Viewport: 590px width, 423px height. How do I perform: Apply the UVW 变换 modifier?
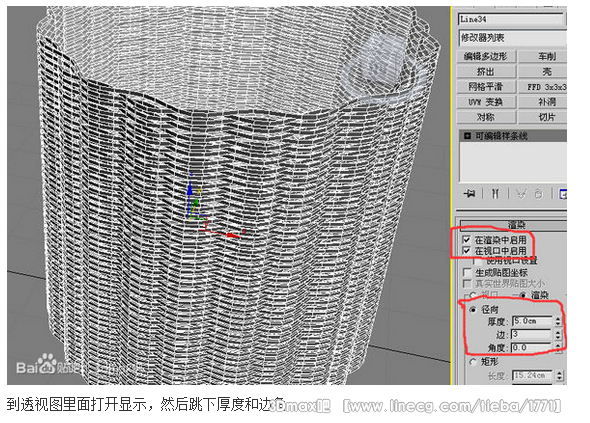pos(486,102)
